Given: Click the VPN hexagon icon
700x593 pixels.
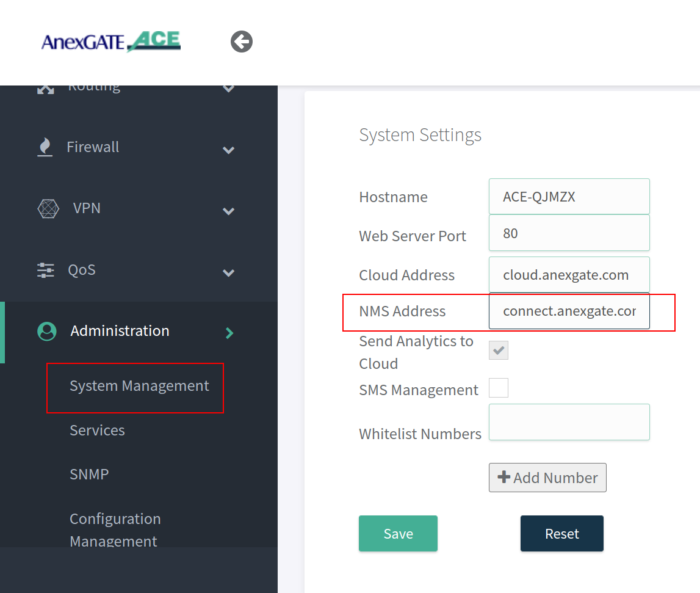Looking at the screenshot, I should [x=48, y=208].
